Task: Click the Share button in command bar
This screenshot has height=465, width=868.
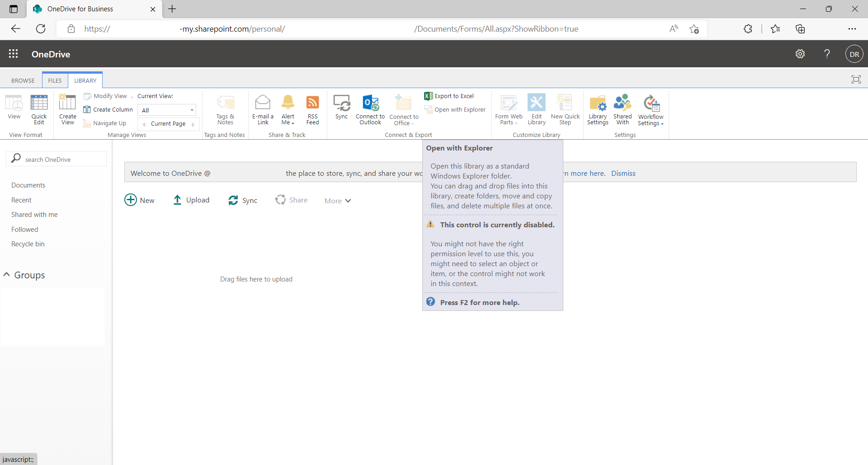Action: tap(291, 200)
